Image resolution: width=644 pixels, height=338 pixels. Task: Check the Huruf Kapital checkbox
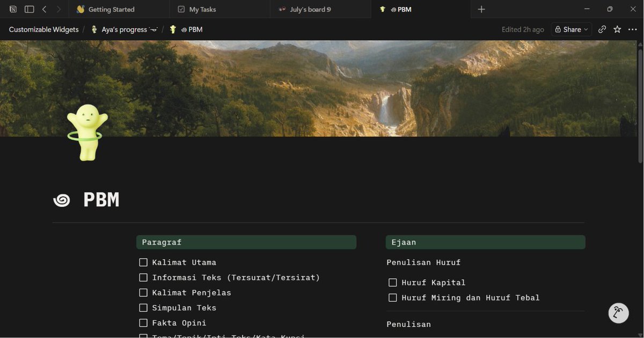click(x=393, y=282)
